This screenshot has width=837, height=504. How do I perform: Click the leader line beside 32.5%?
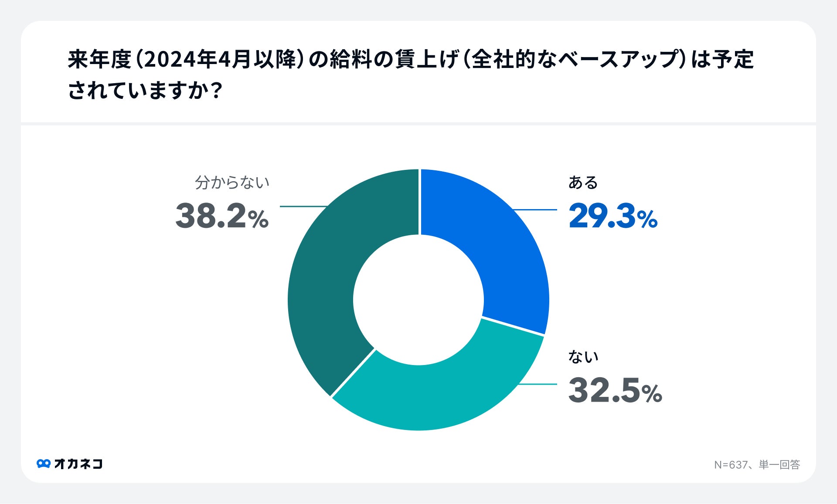[x=538, y=384]
